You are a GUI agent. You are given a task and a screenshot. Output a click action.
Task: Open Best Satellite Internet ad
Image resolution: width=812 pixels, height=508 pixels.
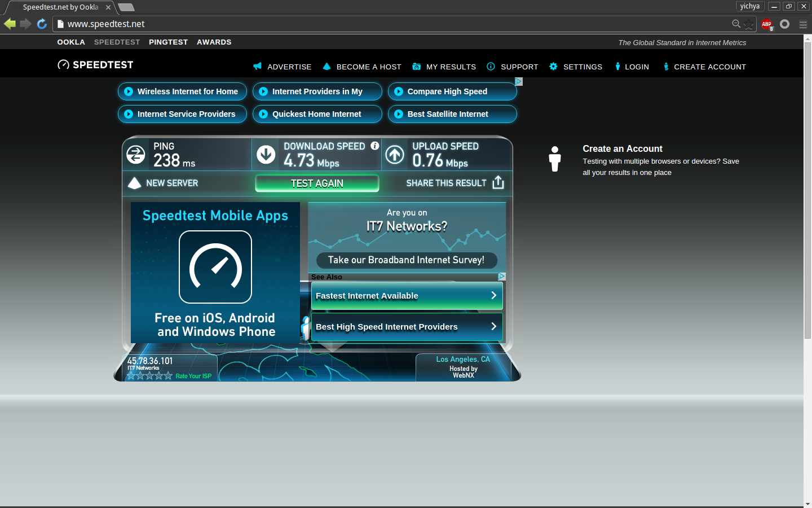tap(452, 114)
